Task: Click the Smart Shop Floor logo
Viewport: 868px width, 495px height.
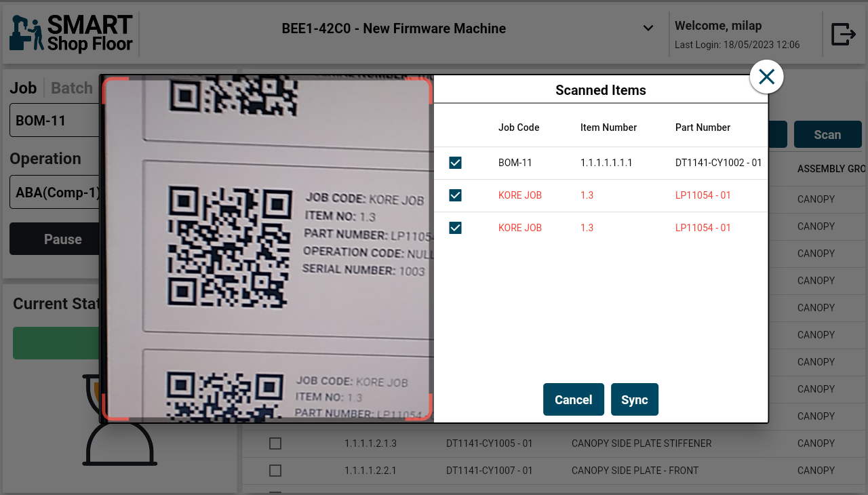Action: pos(71,33)
